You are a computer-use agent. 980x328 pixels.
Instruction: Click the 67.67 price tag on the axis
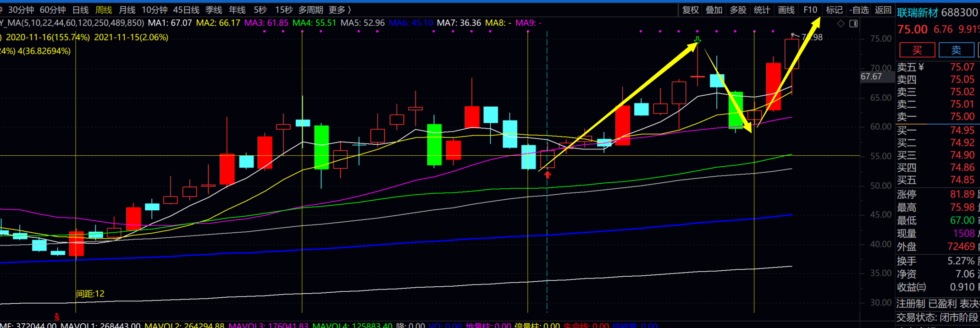pos(871,77)
